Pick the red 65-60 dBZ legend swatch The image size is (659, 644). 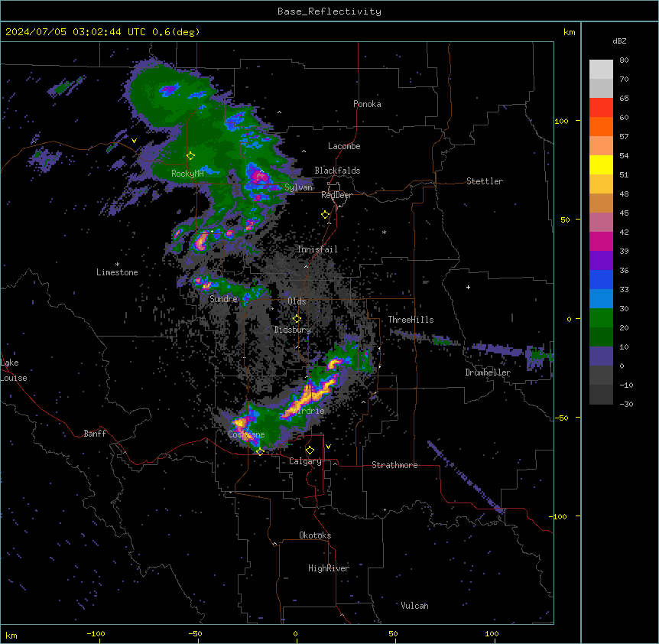point(601,108)
